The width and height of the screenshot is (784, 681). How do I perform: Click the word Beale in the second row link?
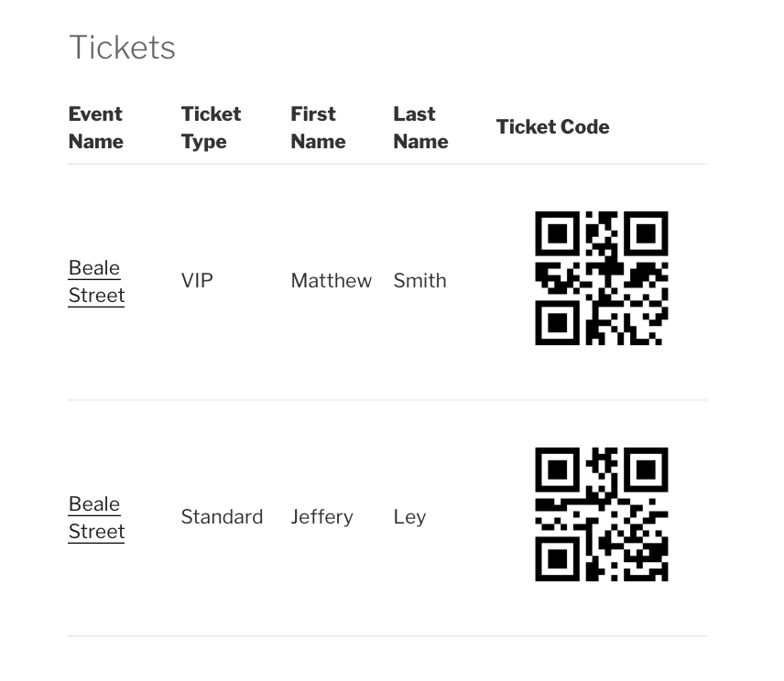[x=94, y=504]
